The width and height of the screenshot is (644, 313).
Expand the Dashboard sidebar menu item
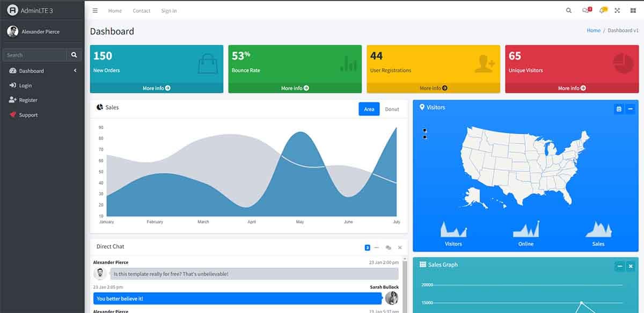click(42, 71)
